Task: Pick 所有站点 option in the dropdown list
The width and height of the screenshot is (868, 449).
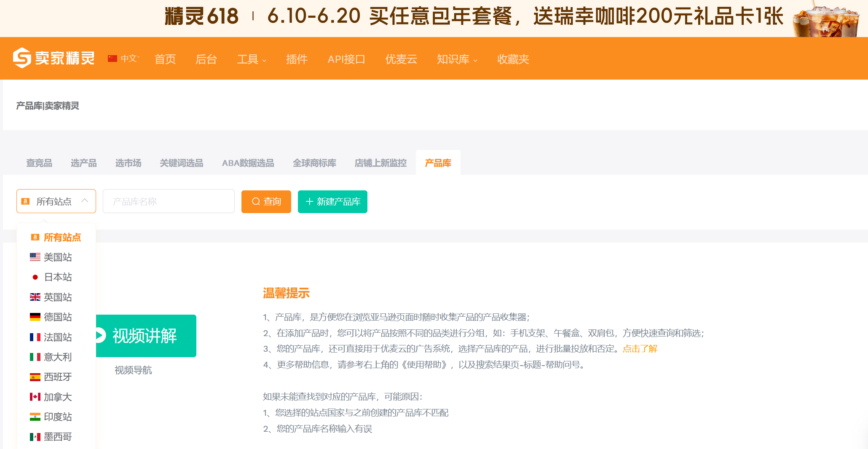Action: (62, 238)
